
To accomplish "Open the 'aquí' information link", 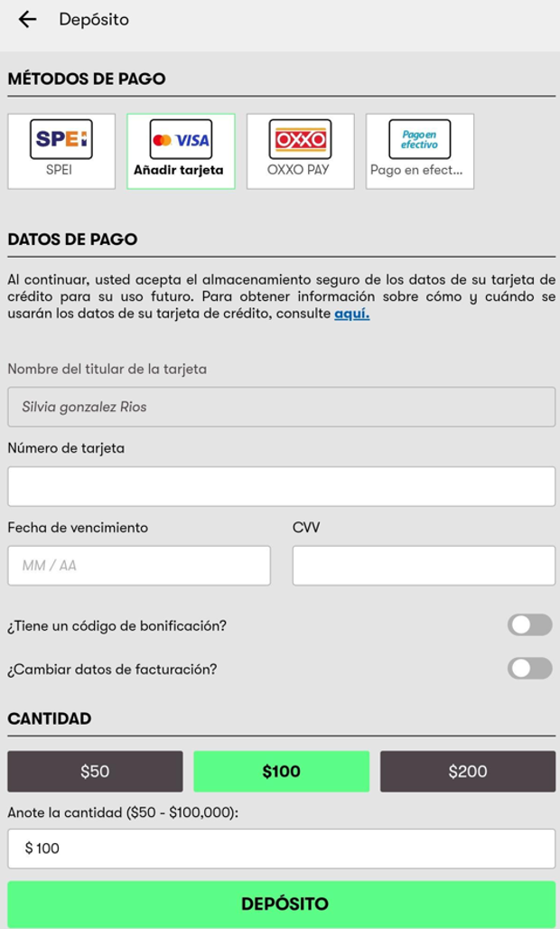I will point(351,314).
